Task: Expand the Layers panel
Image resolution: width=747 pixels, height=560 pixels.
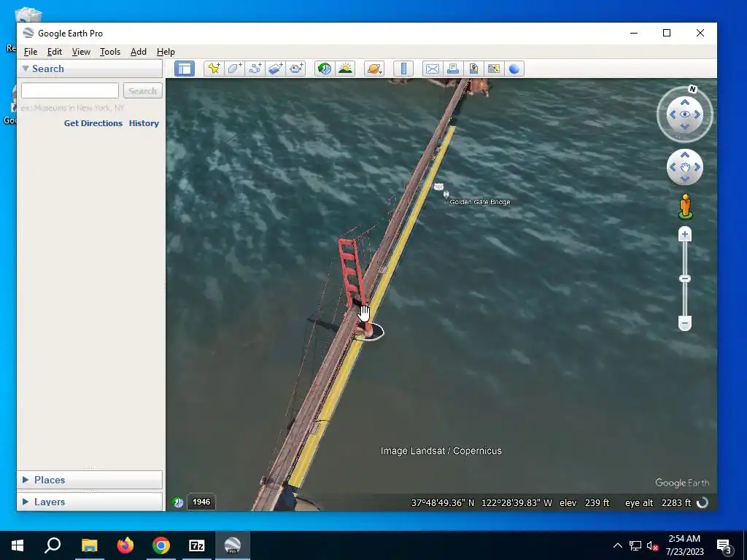Action: tap(26, 502)
